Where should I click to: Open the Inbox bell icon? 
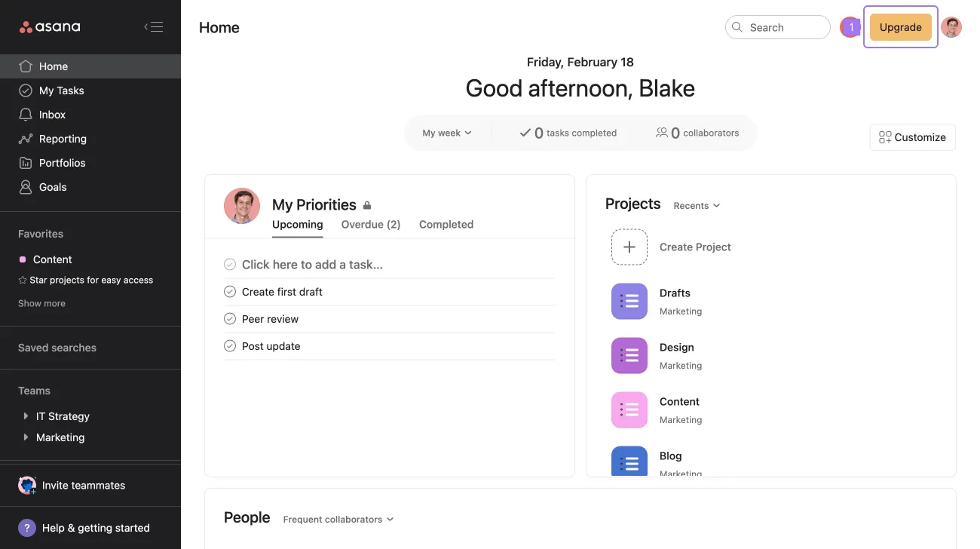pyautogui.click(x=26, y=115)
